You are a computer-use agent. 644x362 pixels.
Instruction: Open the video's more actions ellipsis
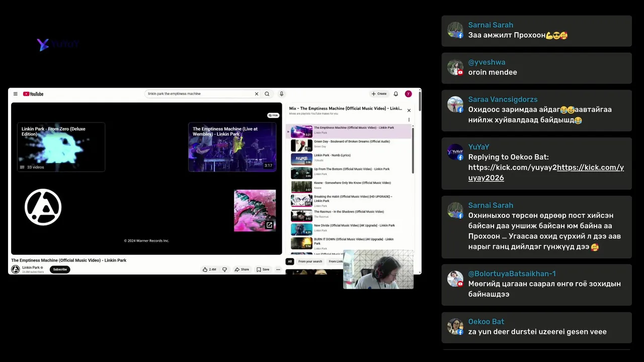point(278,269)
